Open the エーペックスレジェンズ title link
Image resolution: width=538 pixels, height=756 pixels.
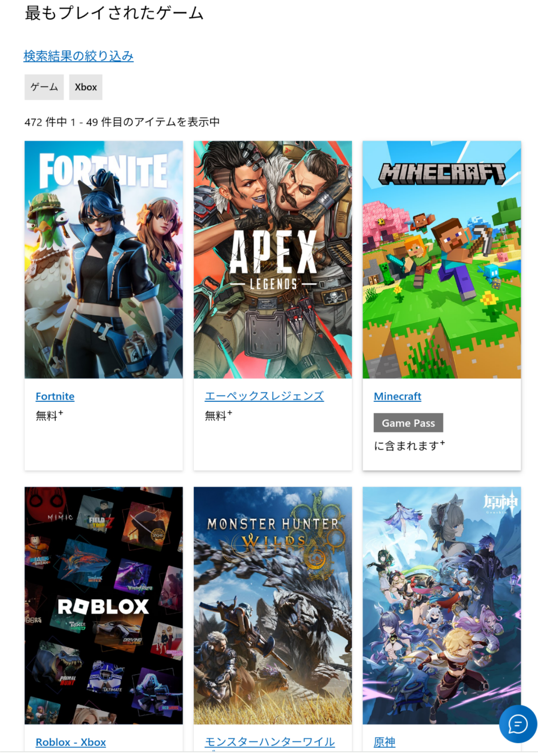point(264,396)
